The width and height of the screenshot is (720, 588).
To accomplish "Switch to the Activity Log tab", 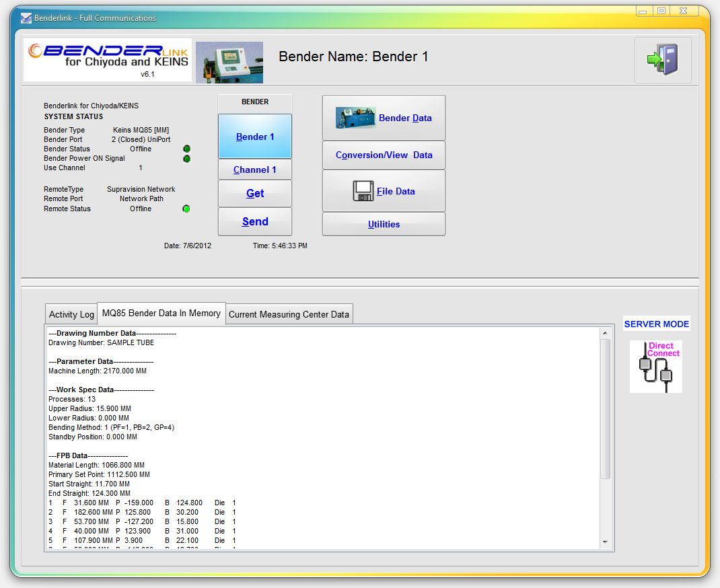I will pos(71,314).
